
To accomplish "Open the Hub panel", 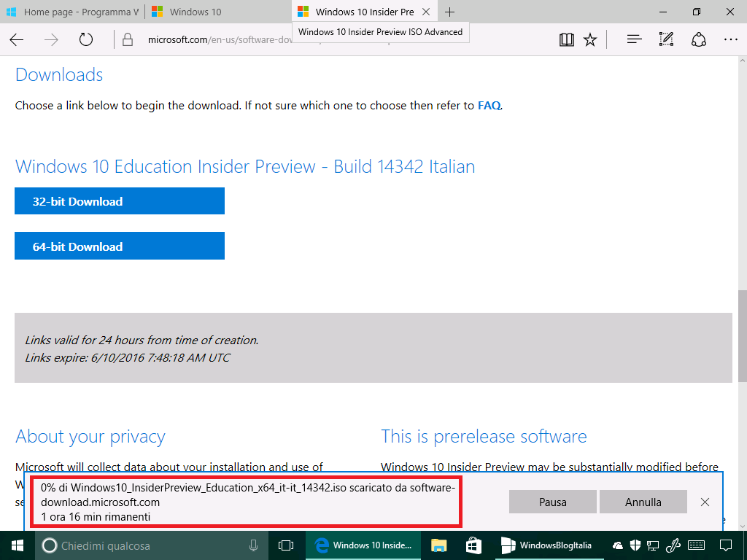I will pyautogui.click(x=634, y=39).
